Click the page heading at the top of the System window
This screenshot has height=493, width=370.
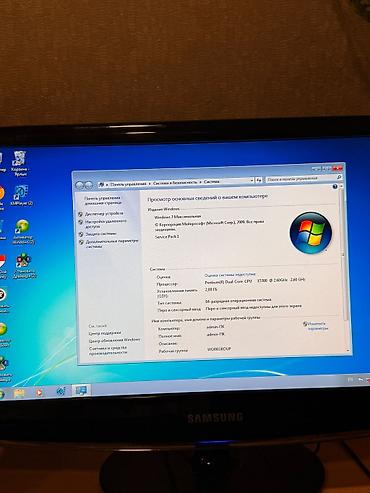tap(207, 198)
